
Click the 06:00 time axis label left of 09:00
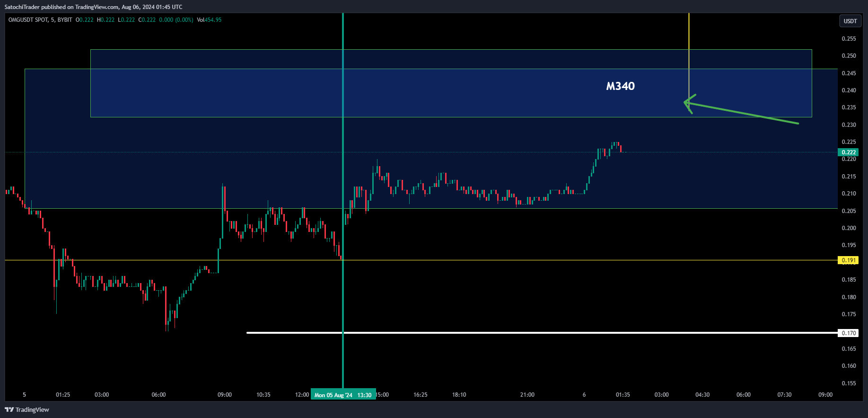click(x=158, y=395)
